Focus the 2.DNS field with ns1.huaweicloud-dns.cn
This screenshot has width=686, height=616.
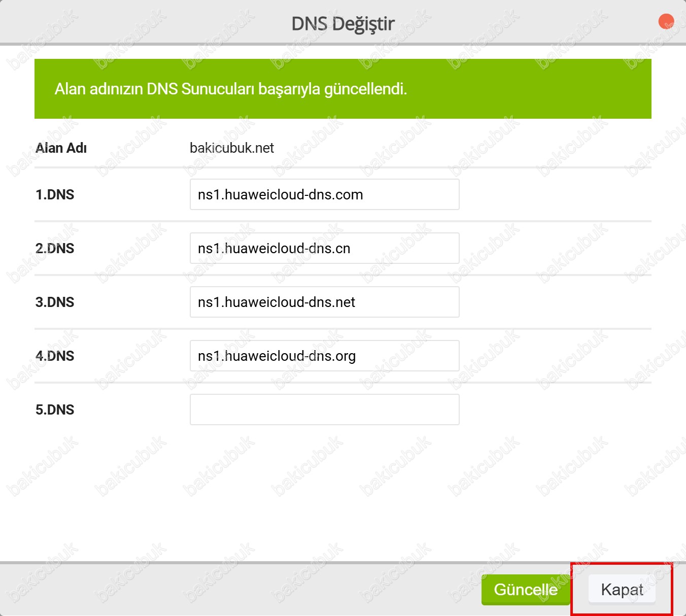tap(324, 248)
